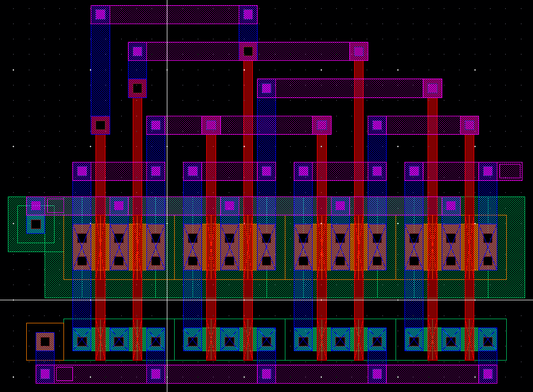533x392 pixels.
Task: Click the small empty rectangle on the bottom metal rail
Action: click(x=64, y=374)
